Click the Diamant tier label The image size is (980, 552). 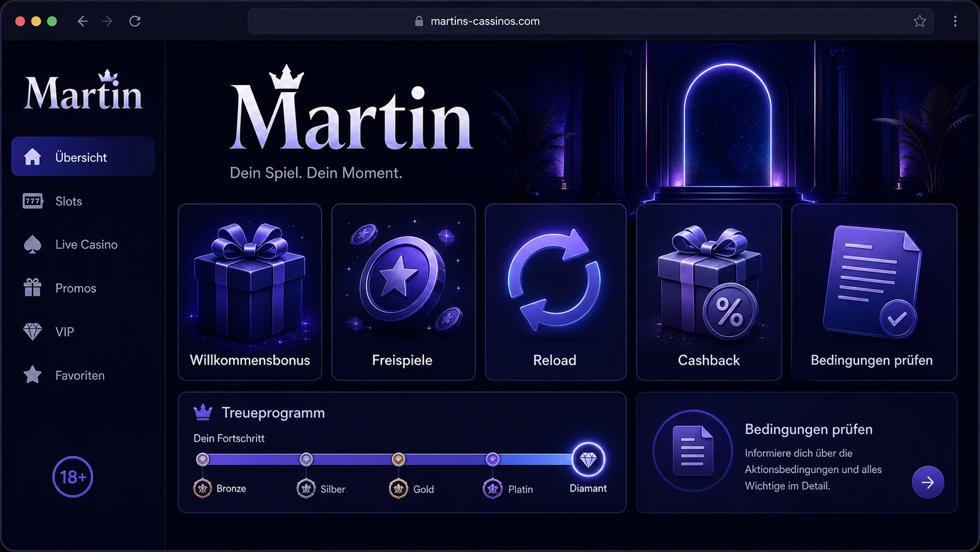point(588,488)
